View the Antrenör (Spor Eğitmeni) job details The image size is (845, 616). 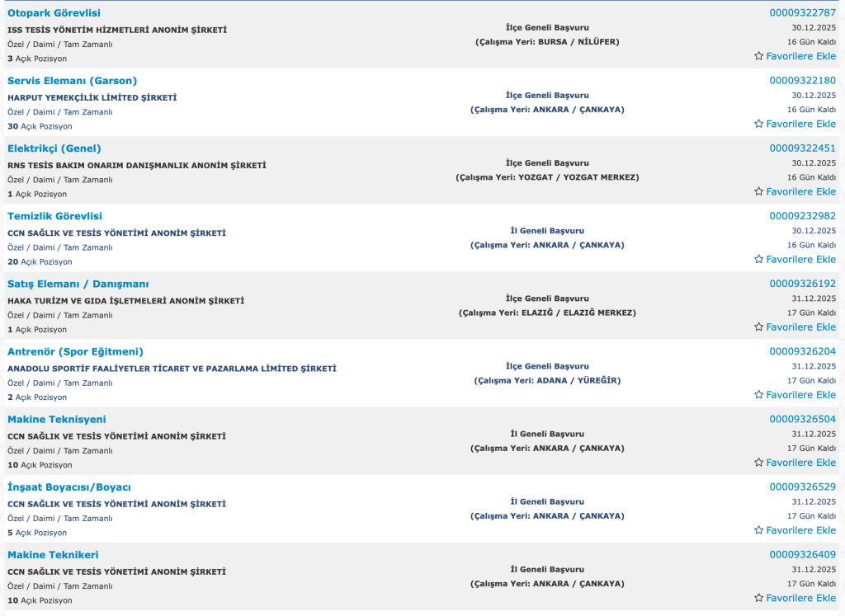coord(75,351)
